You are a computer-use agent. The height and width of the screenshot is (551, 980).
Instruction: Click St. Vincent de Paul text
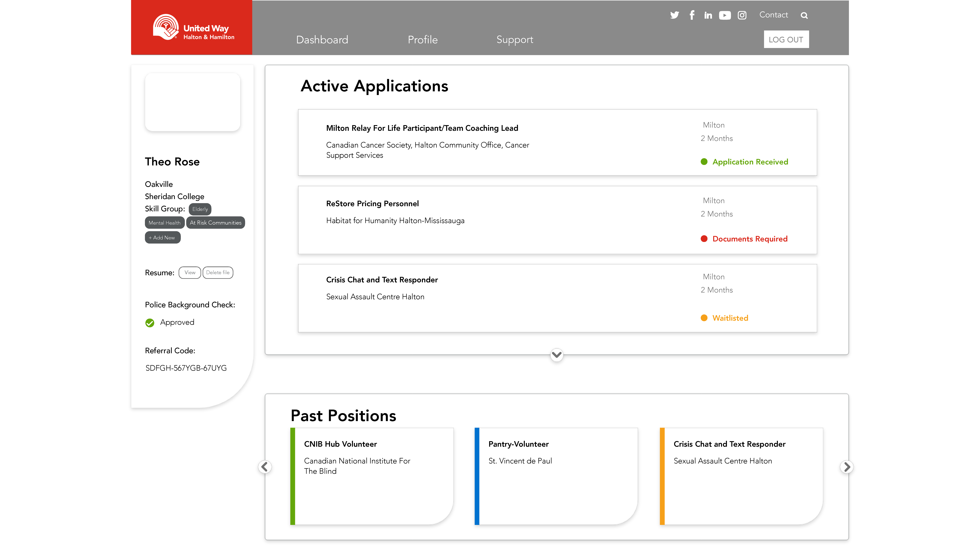coord(520,461)
